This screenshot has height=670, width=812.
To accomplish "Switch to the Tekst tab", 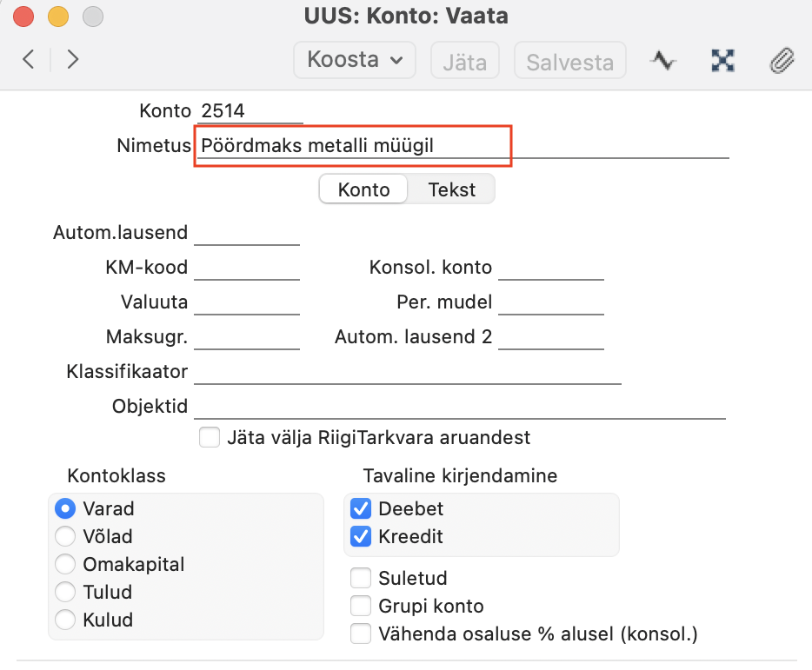I will [x=451, y=189].
